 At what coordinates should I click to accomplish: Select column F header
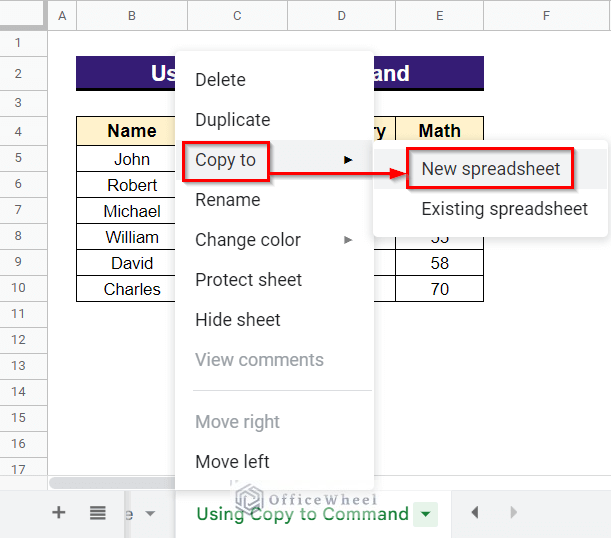(x=546, y=15)
